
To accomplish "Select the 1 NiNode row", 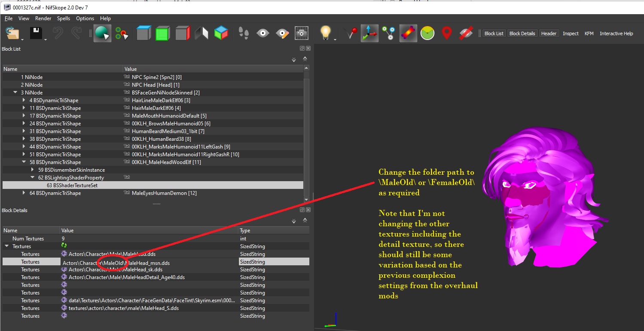I will (153, 77).
